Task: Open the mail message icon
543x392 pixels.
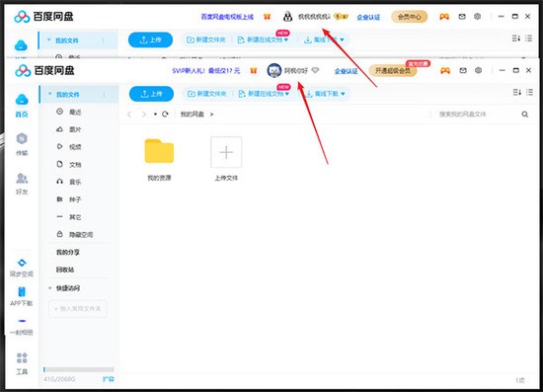Action: point(463,70)
